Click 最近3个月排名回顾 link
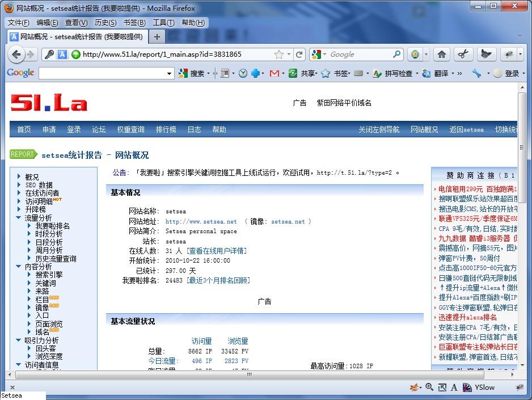Image resolution: width=532 pixels, height=400 pixels. click(218, 281)
